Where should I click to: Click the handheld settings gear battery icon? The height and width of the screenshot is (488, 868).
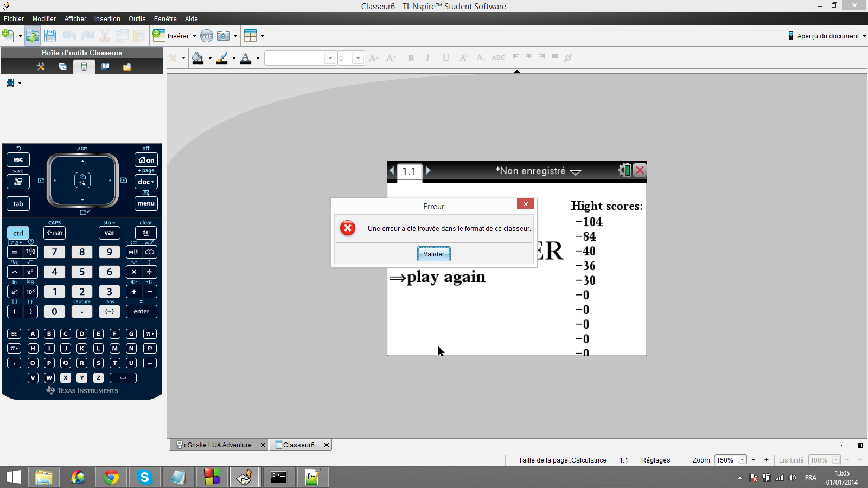[624, 170]
